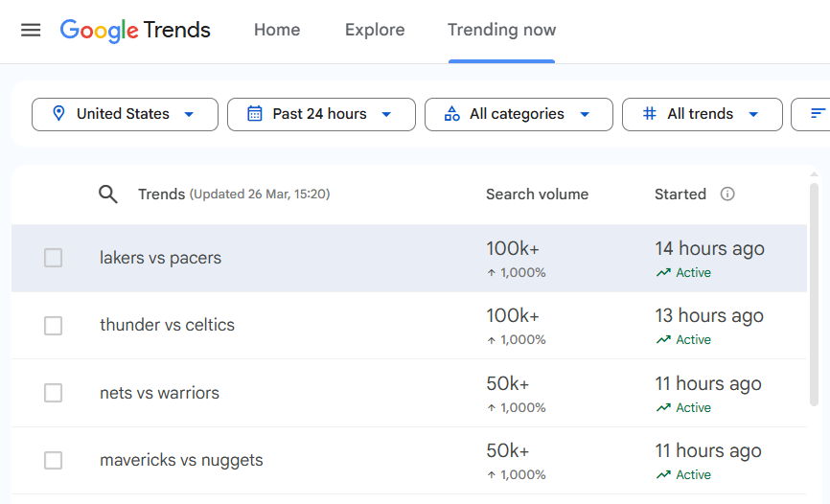Click 1,000% increase for mavericks vs nuggets

tap(517, 475)
